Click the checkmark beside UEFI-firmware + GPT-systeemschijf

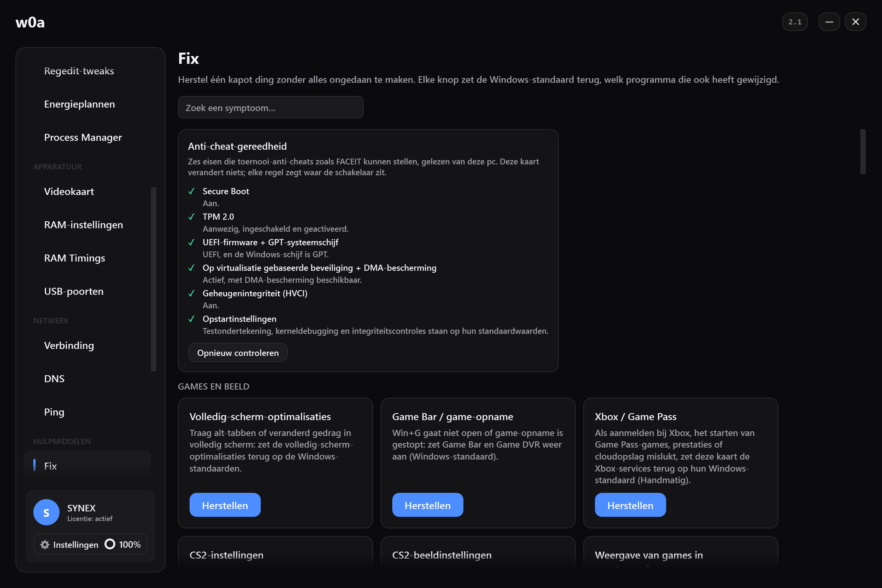coord(191,242)
